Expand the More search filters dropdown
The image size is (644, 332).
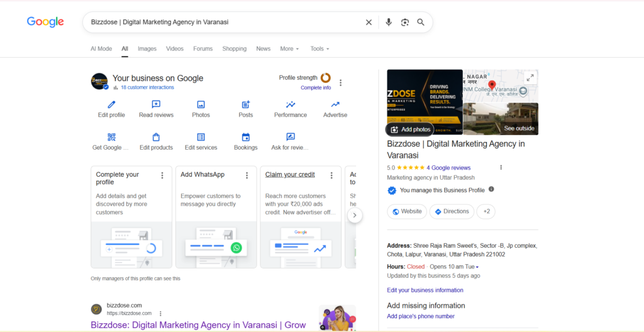click(x=289, y=48)
